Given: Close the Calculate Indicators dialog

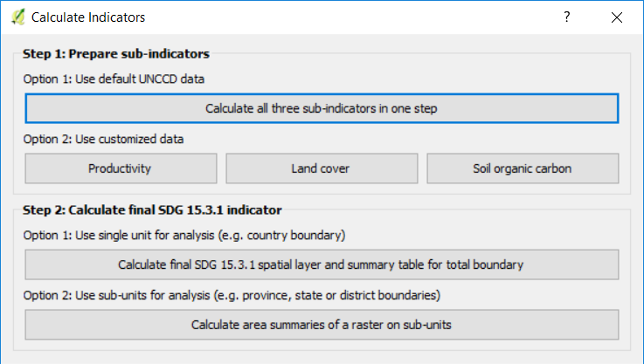Looking at the screenshot, I should pyautogui.click(x=617, y=17).
